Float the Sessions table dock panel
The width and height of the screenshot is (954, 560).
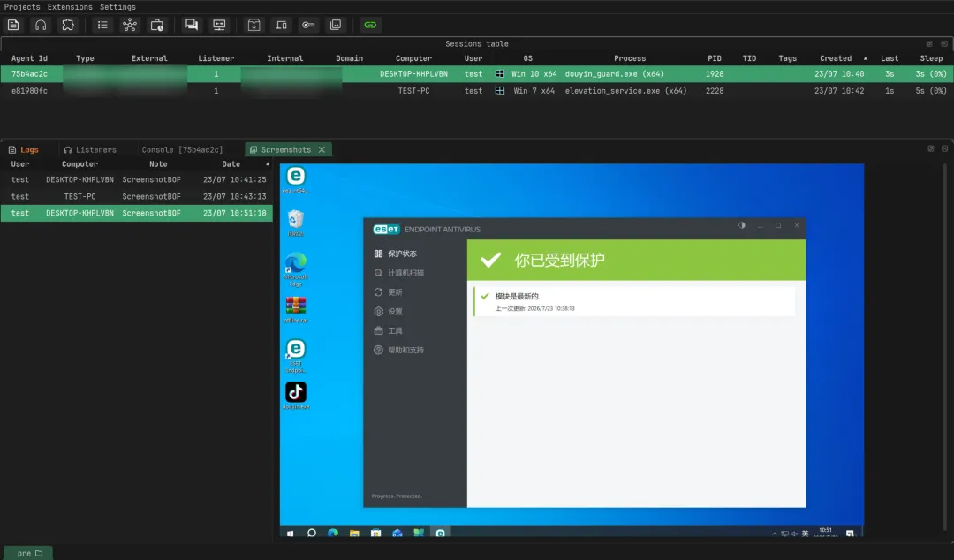click(x=929, y=44)
